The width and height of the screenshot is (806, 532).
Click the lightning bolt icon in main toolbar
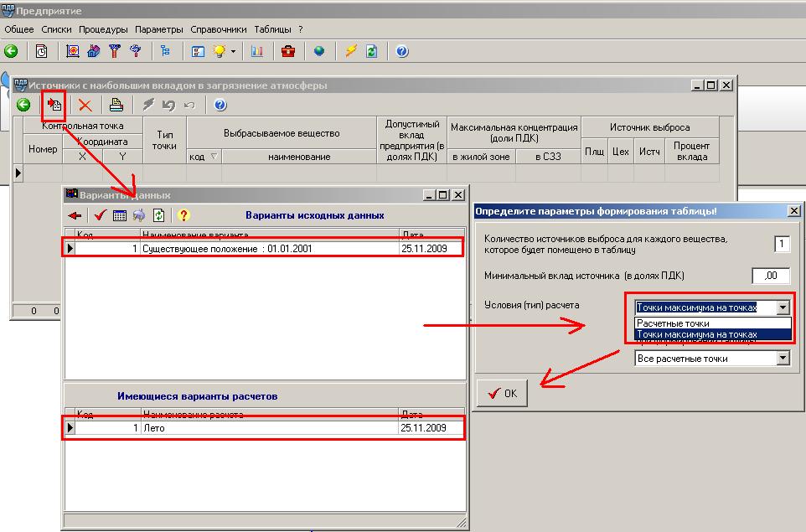[351, 51]
